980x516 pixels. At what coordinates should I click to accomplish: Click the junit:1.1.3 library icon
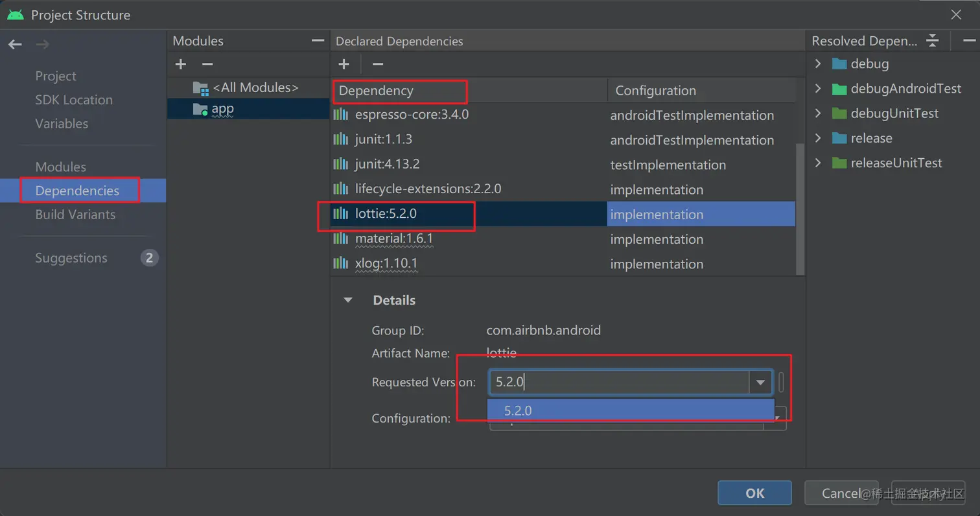coord(341,139)
